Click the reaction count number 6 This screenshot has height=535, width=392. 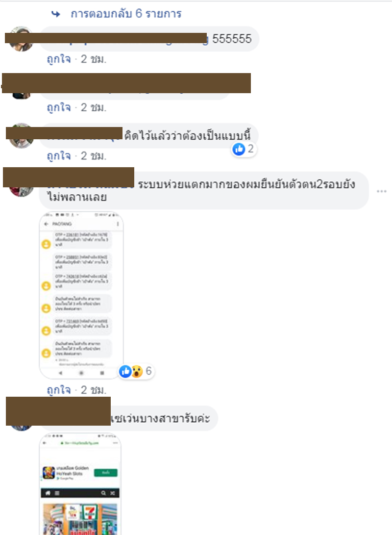pos(148,371)
